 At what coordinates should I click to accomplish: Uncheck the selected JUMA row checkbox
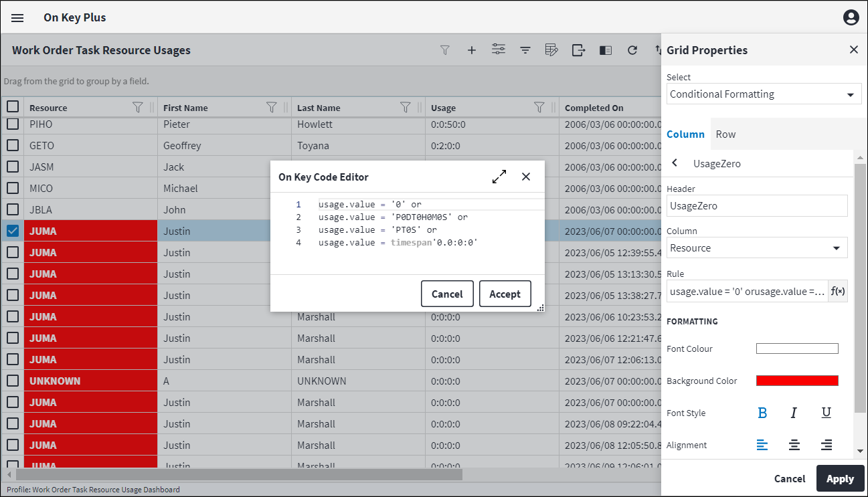tap(13, 231)
